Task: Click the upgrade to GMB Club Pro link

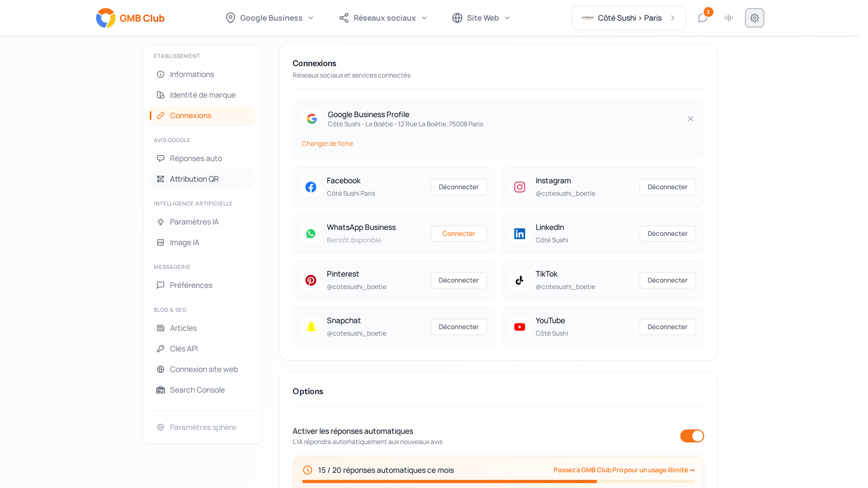Action: pyautogui.click(x=624, y=470)
